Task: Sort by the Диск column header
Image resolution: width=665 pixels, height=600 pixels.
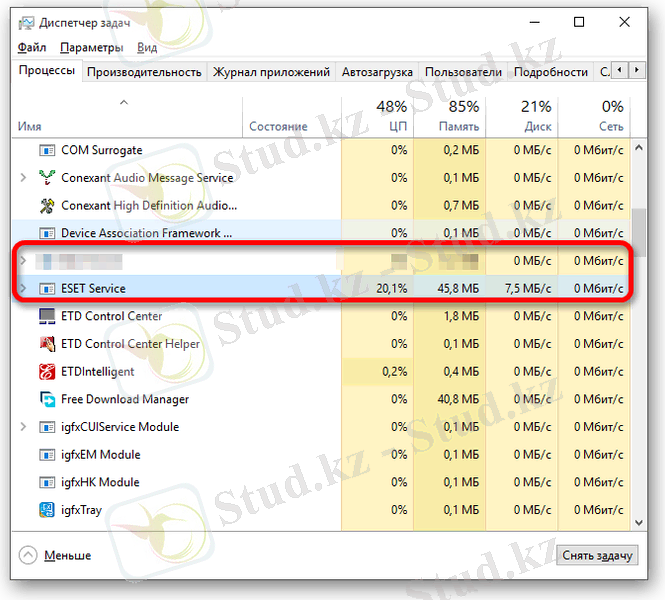Action: [522, 117]
